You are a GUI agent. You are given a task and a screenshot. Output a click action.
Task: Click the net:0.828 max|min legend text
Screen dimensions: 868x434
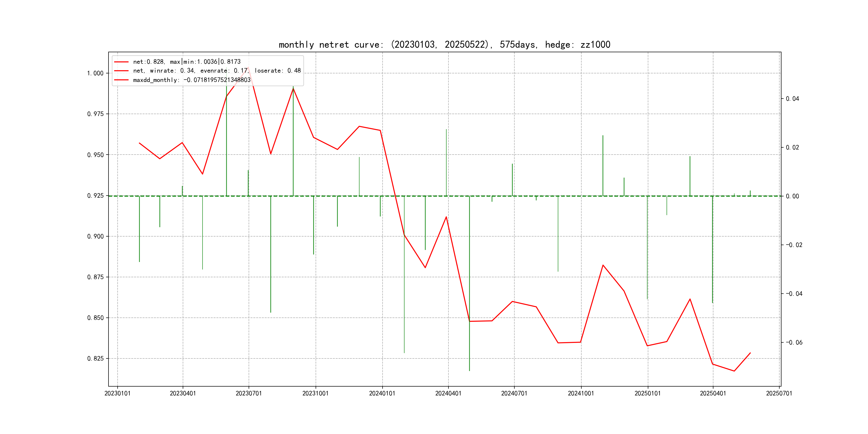[x=187, y=62]
